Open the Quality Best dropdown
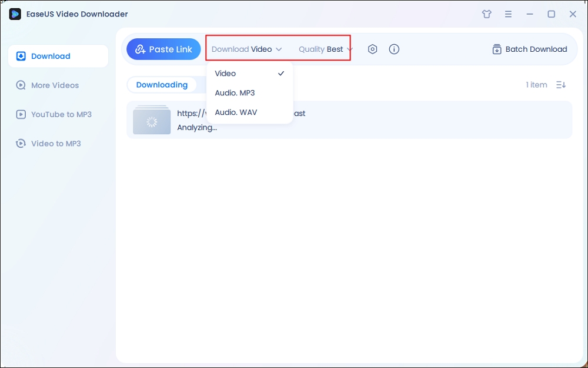Viewport: 588px width, 368px height. [326, 49]
